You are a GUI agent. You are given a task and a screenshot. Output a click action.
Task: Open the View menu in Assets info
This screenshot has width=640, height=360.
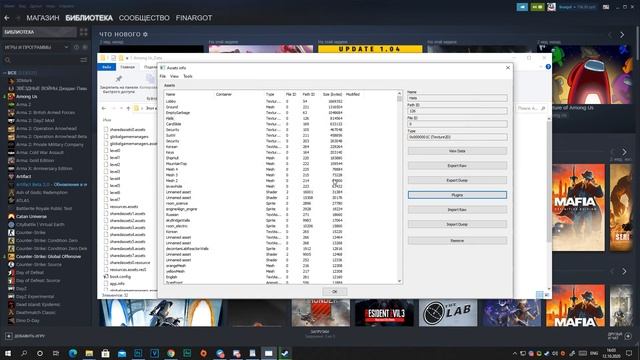(174, 76)
